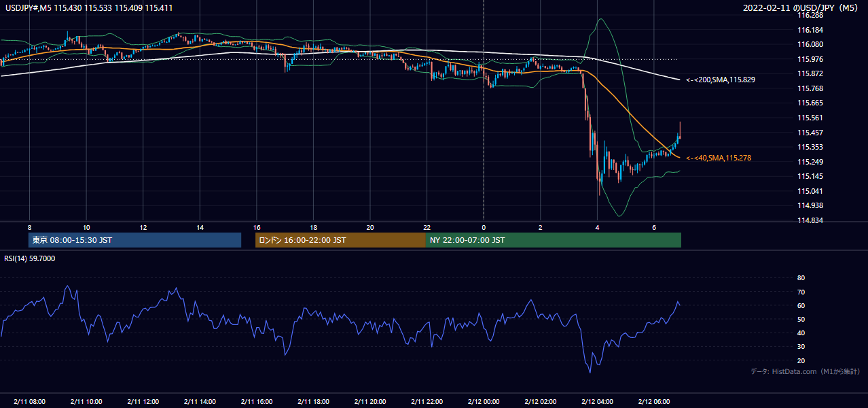Image resolution: width=868 pixels, height=408 pixels.
Task: Click hour label 8 under price chart
Action: click(x=29, y=227)
